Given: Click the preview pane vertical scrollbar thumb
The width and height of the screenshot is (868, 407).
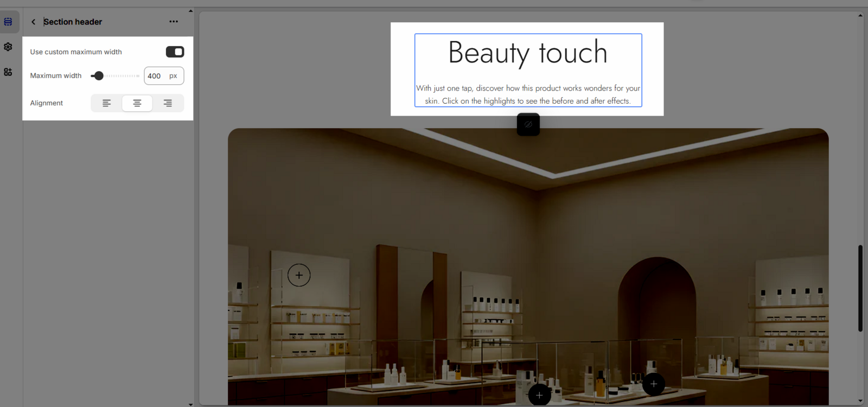Looking at the screenshot, I should 860,288.
